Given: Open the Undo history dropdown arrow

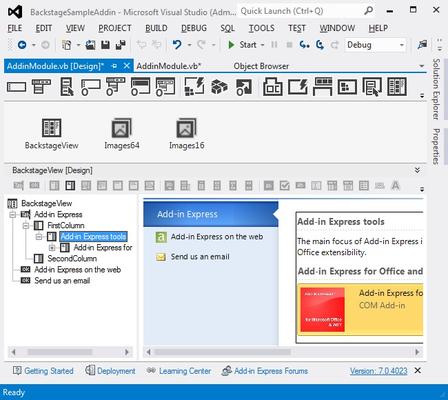Looking at the screenshot, I should tap(189, 45).
